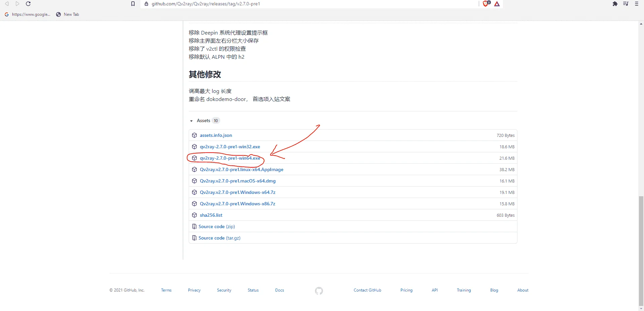The image size is (644, 311).
Task: Download Qv2ray Windows-x86.7z archive
Action: (238, 204)
